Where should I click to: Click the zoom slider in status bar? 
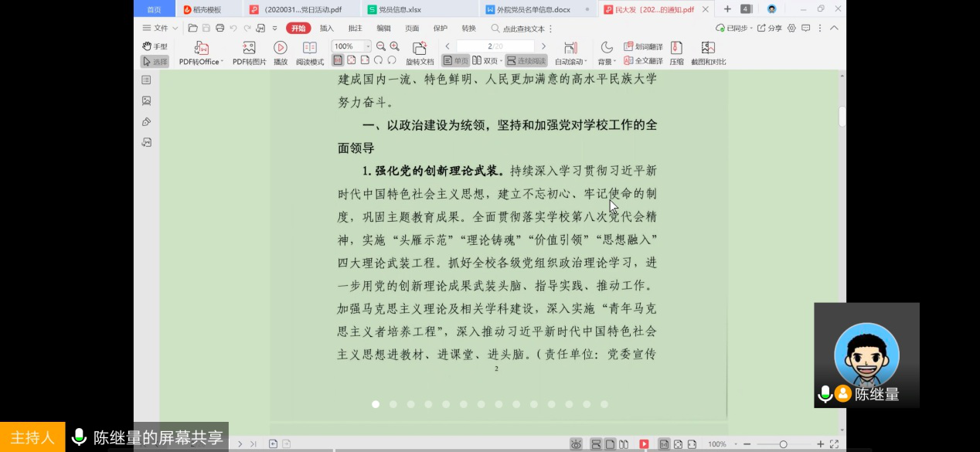tap(783, 444)
